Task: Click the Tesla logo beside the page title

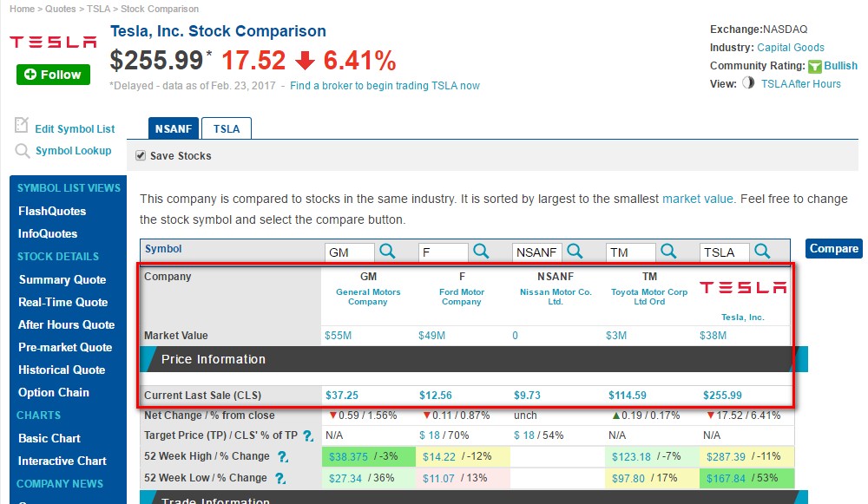Action: point(53,42)
